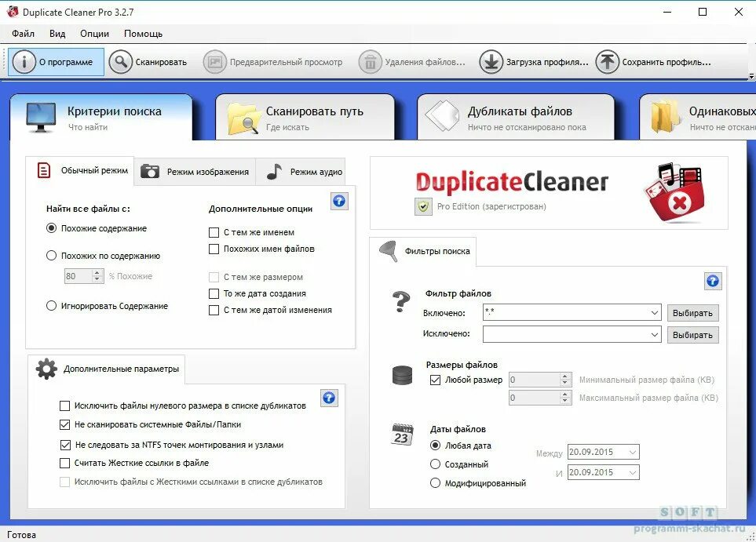
Task: Enable С тем же датой изменения checkbox
Action: 214,310
